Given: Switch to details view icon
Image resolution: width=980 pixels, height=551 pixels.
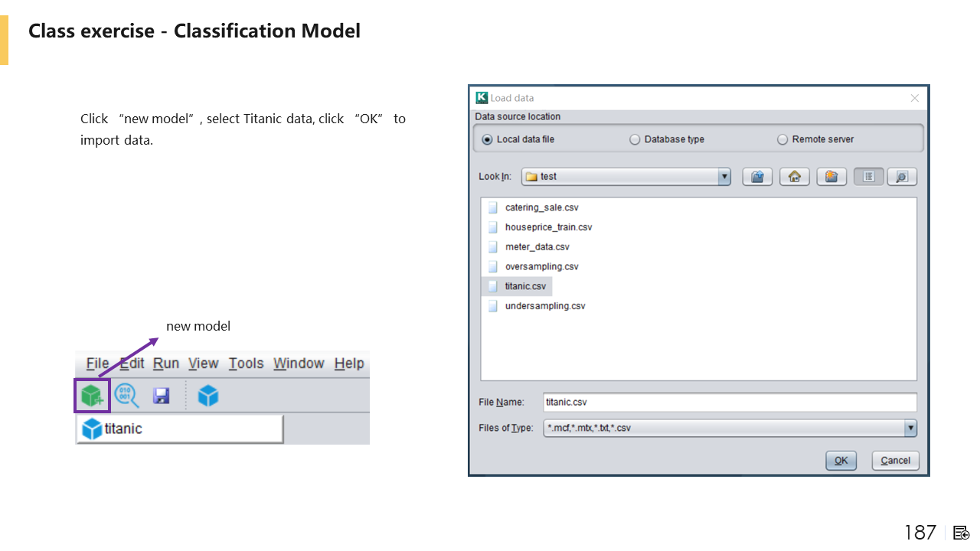Looking at the screenshot, I should click(901, 177).
